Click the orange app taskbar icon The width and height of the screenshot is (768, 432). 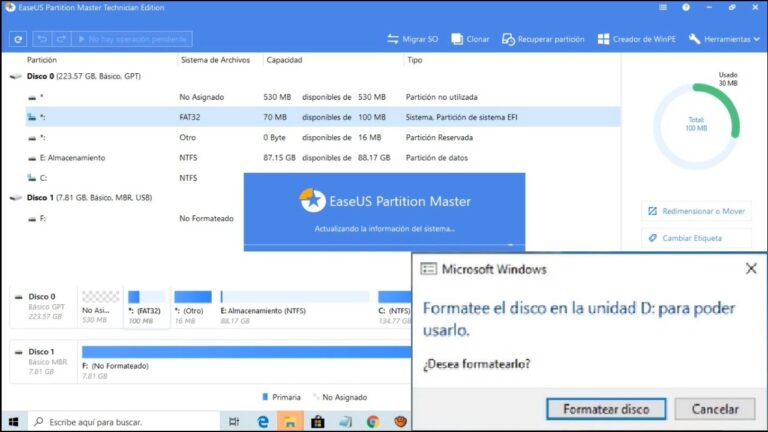(x=401, y=422)
